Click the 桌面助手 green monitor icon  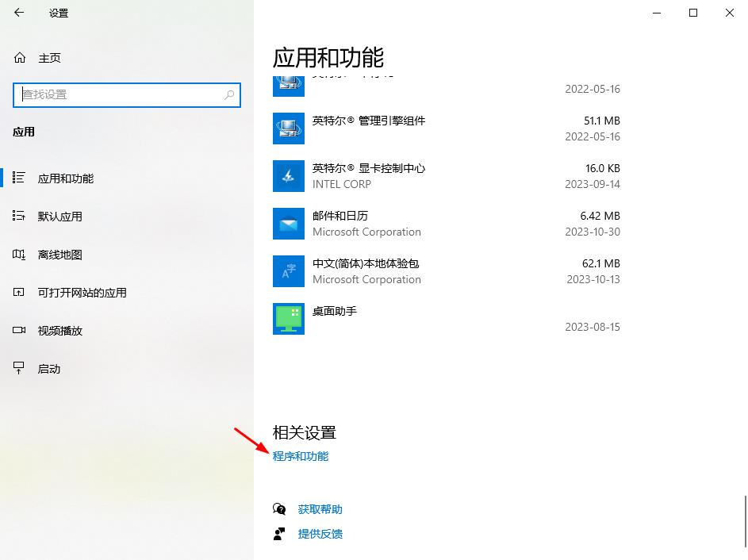coord(288,319)
